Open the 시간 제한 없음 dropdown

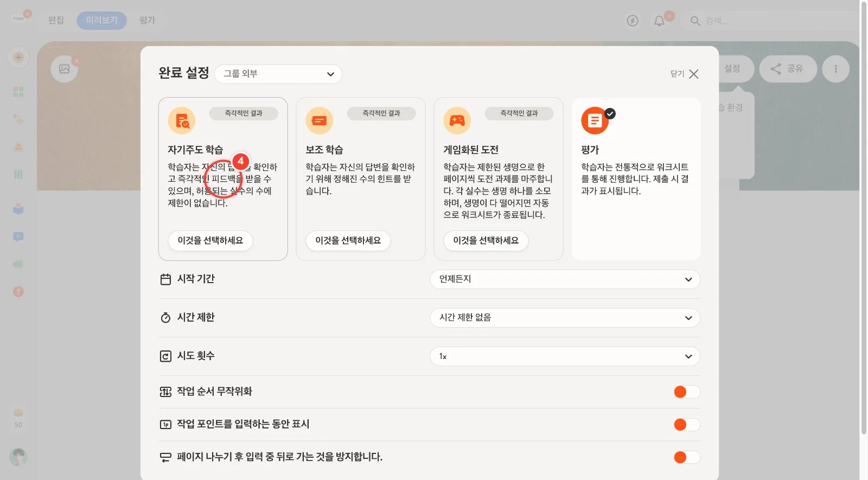565,318
